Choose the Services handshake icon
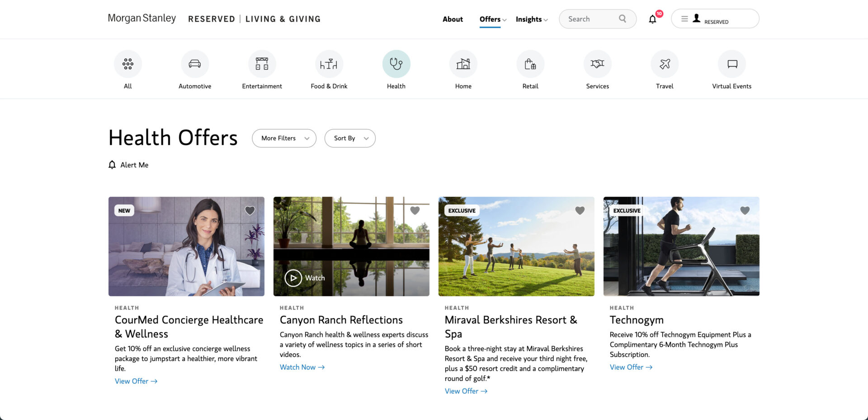 pyautogui.click(x=598, y=64)
